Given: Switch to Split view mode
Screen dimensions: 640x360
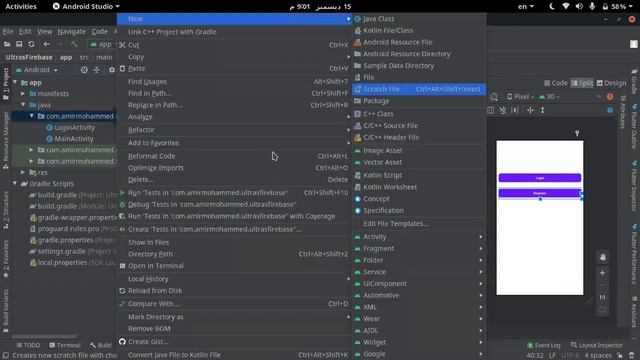Looking at the screenshot, I should click(582, 83).
